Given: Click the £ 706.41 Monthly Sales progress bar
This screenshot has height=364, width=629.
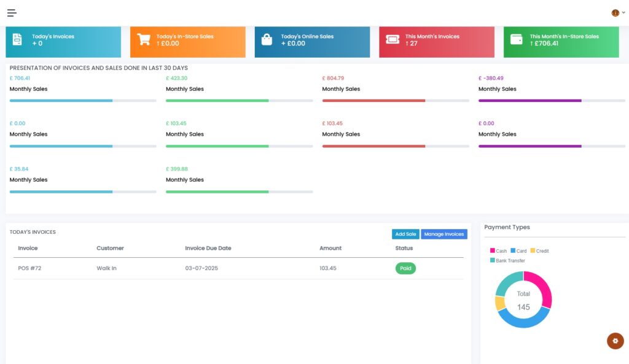Looking at the screenshot, I should (83, 101).
